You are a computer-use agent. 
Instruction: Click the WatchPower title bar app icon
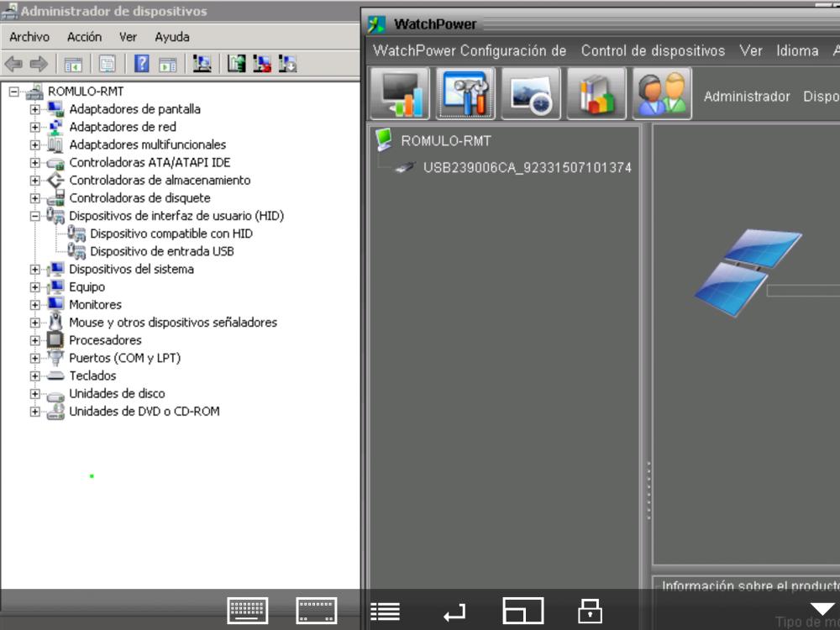[376, 24]
